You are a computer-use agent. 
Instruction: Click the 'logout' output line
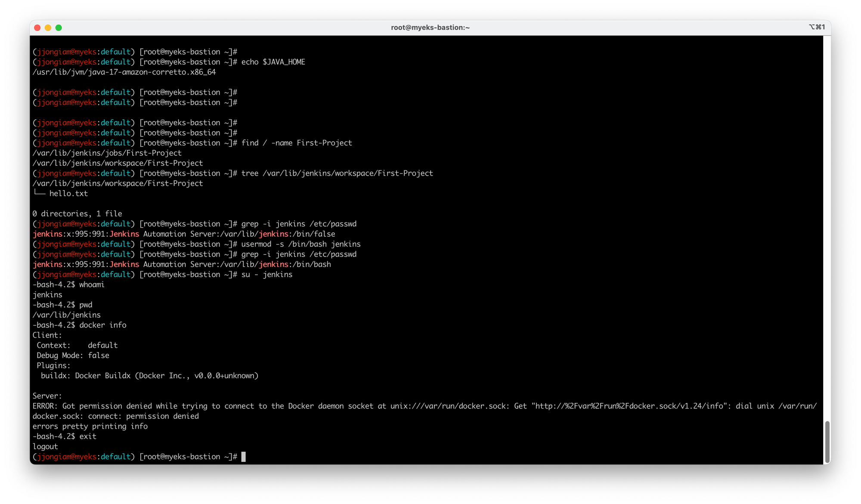45,447
